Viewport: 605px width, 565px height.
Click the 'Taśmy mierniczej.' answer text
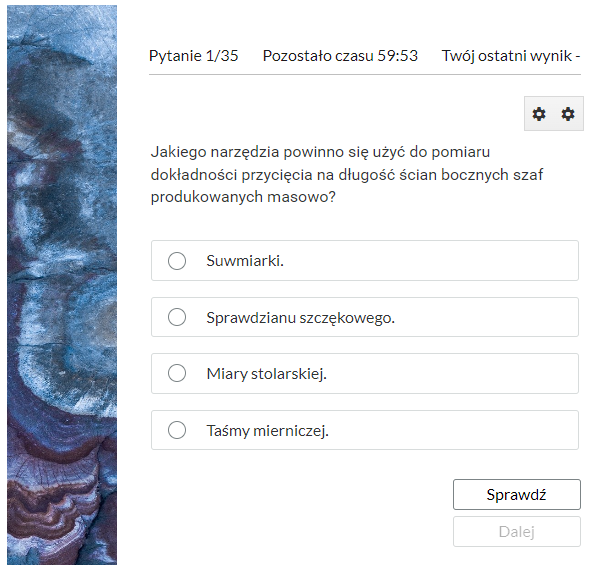coord(267,431)
